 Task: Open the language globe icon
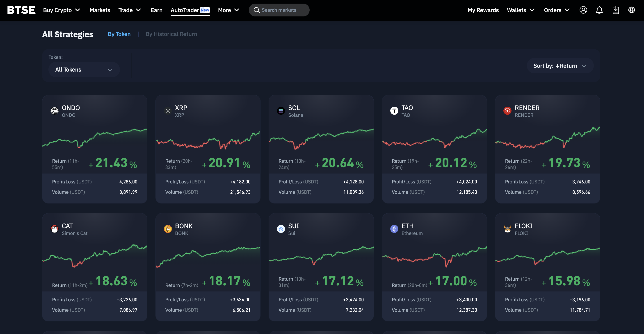pos(632,10)
